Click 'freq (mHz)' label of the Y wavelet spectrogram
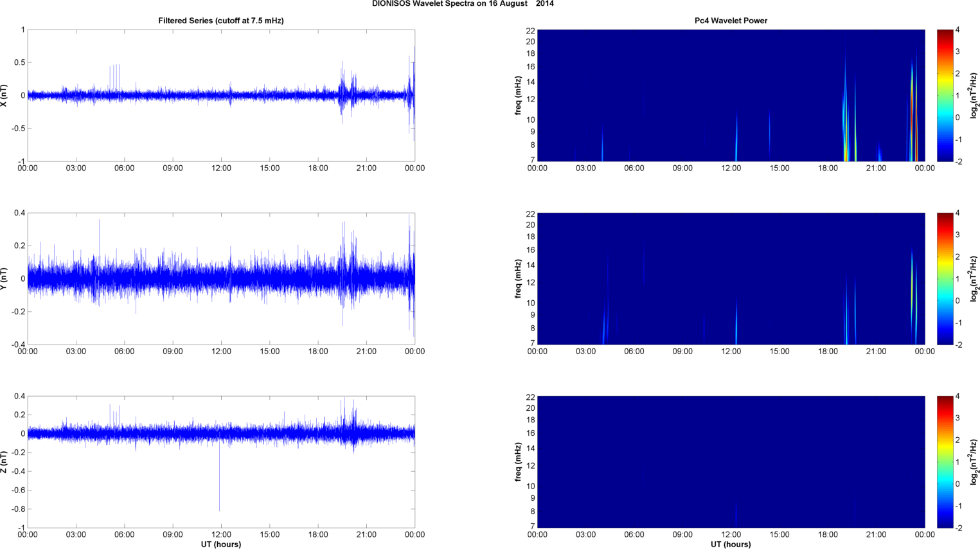This screenshot has width=980, height=549. pyautogui.click(x=518, y=278)
